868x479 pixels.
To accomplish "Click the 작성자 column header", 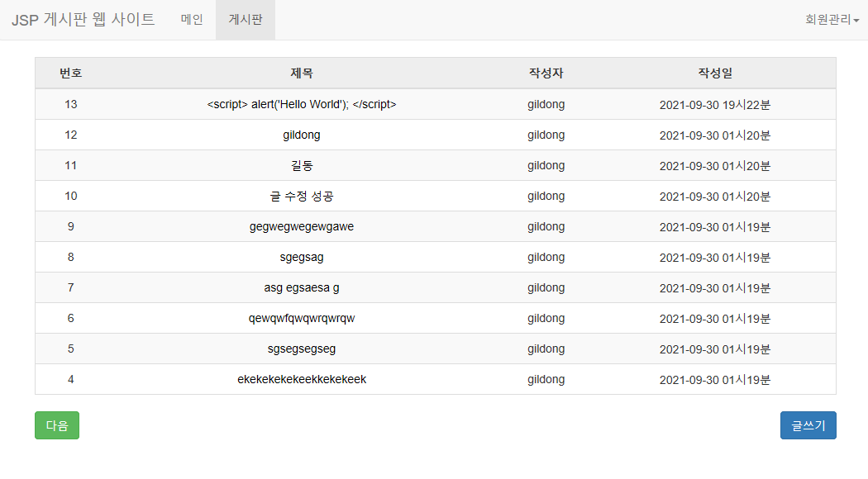I will click(546, 73).
